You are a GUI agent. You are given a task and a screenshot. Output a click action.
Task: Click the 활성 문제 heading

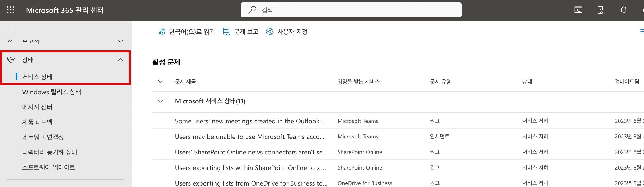point(166,62)
